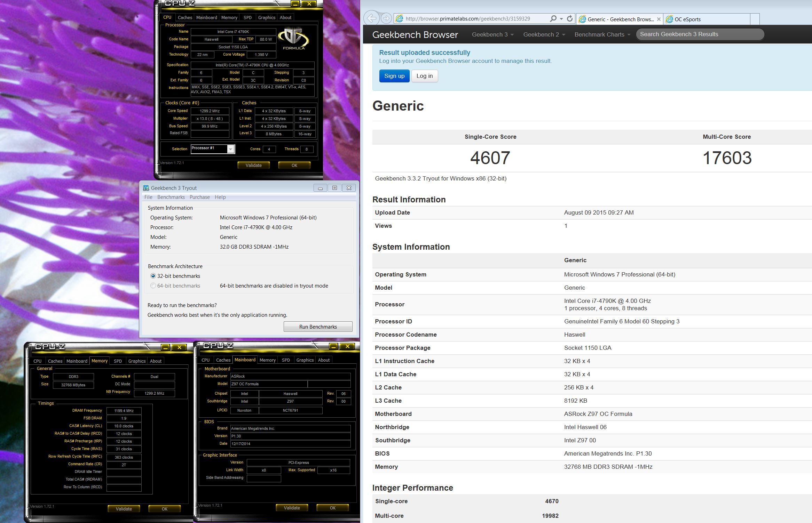Expand the Geekbench 3 navigation menu
Screen dimensions: 812x523
tap(492, 34)
